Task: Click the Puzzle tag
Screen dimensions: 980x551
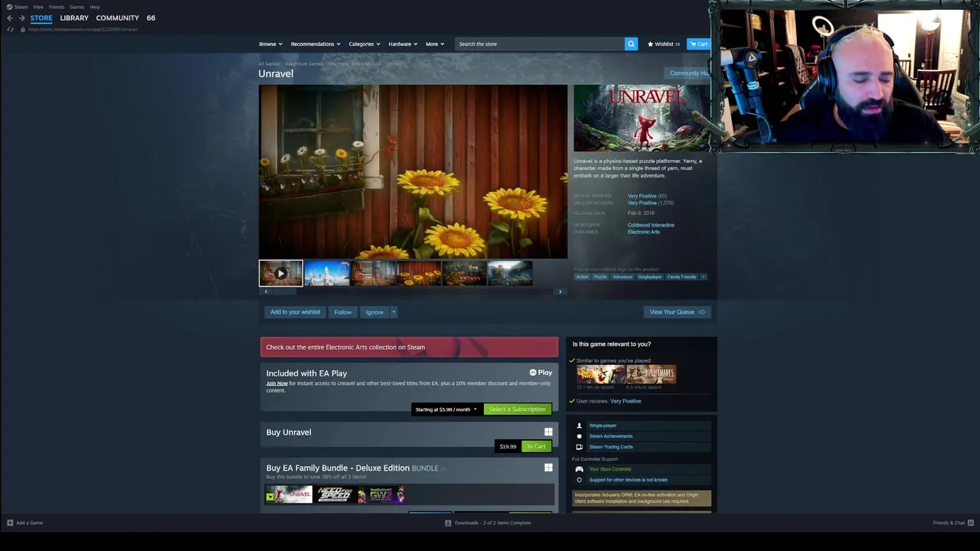Action: point(600,276)
